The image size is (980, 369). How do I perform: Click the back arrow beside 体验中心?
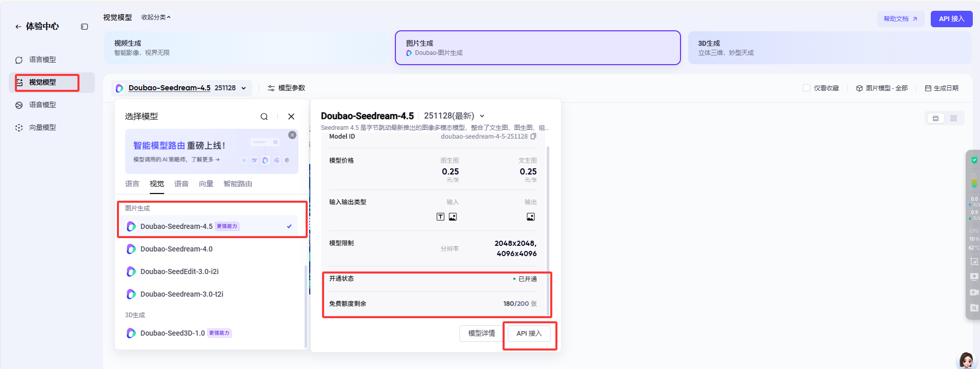pyautogui.click(x=18, y=27)
